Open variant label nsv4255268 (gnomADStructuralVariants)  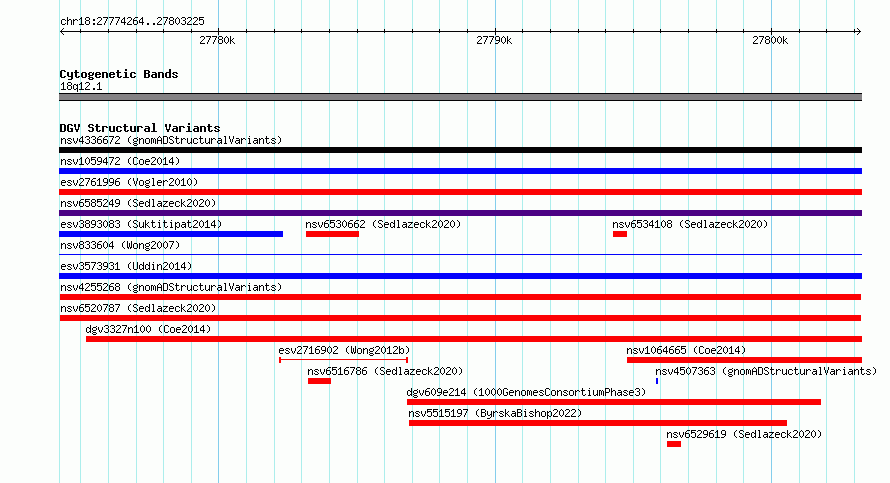(171, 287)
